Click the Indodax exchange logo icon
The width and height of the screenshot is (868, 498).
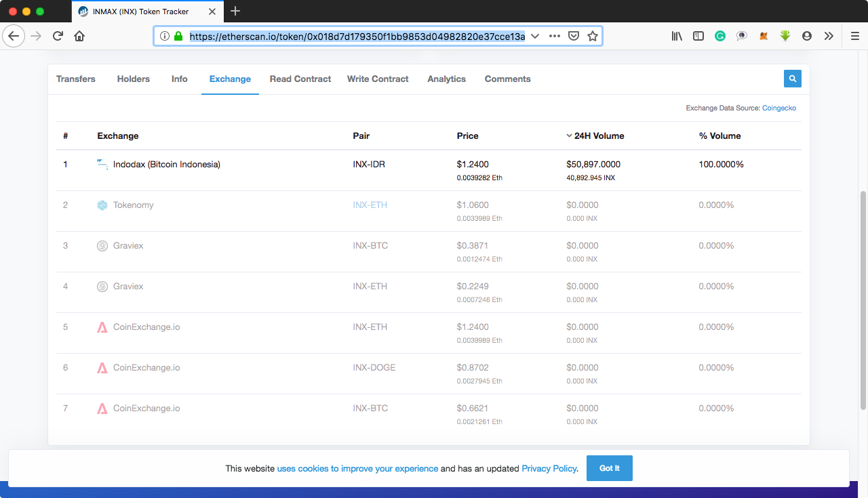[102, 164]
